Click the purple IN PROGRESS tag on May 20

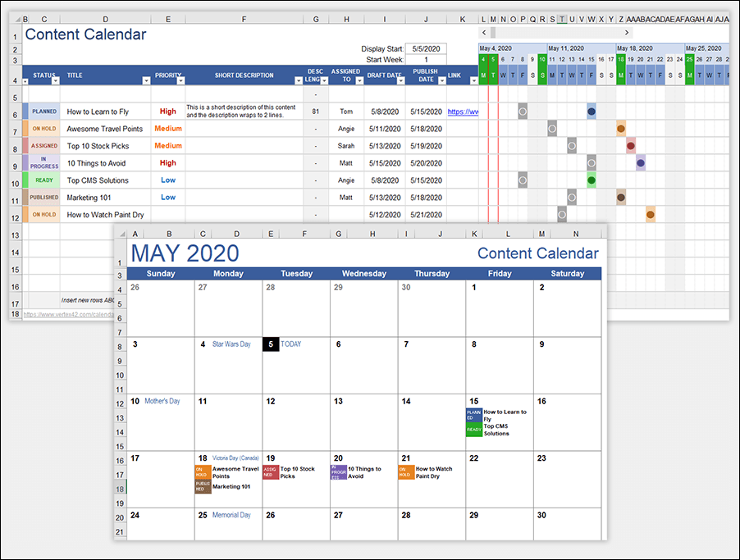(x=338, y=472)
